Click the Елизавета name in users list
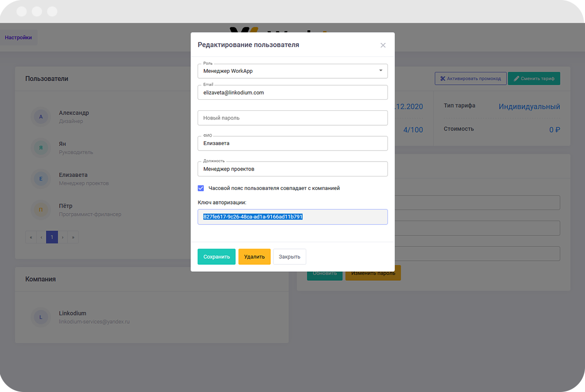The width and height of the screenshot is (585, 392). pos(73,175)
